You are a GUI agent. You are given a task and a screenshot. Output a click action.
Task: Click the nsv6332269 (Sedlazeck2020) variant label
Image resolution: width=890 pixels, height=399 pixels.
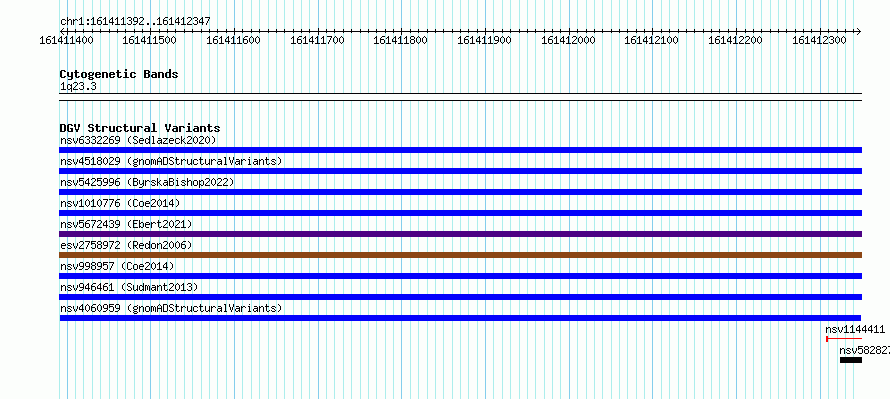point(138,140)
